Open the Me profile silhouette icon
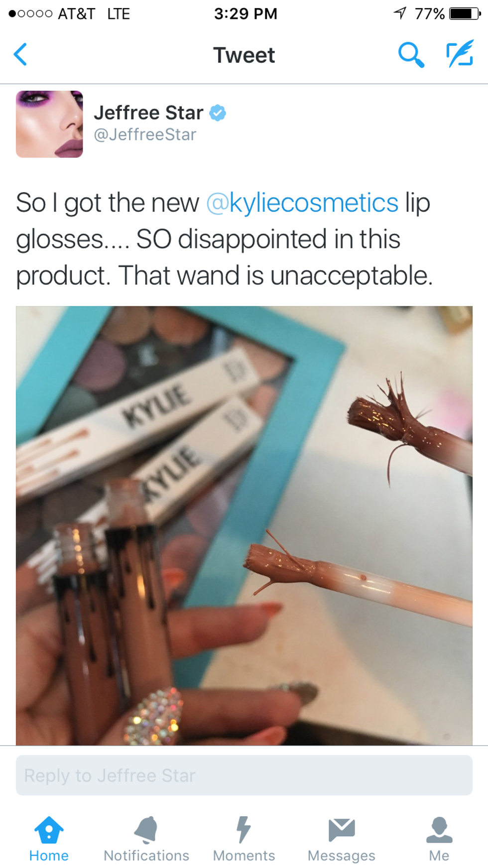This screenshot has width=488, height=868. click(x=439, y=830)
